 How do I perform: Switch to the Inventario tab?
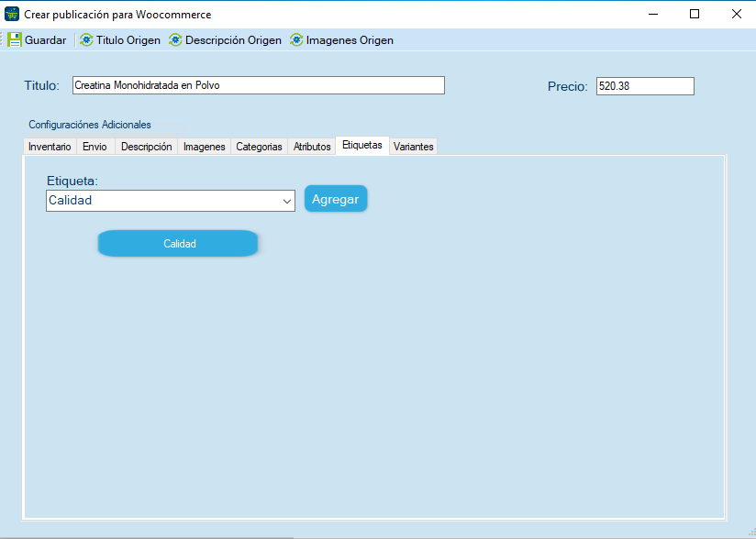[50, 147]
